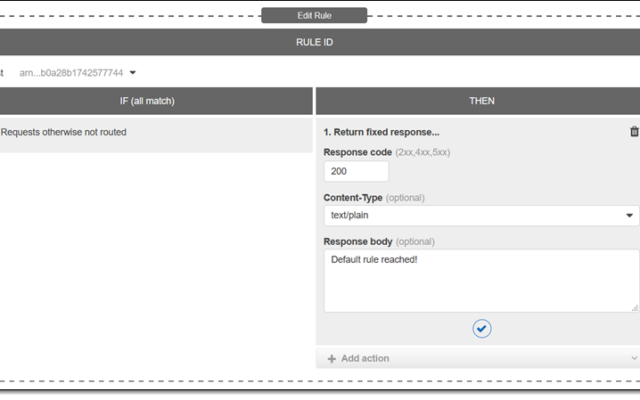This screenshot has width=640, height=400.
Task: Click the Return fixed response action title
Action: (x=381, y=132)
